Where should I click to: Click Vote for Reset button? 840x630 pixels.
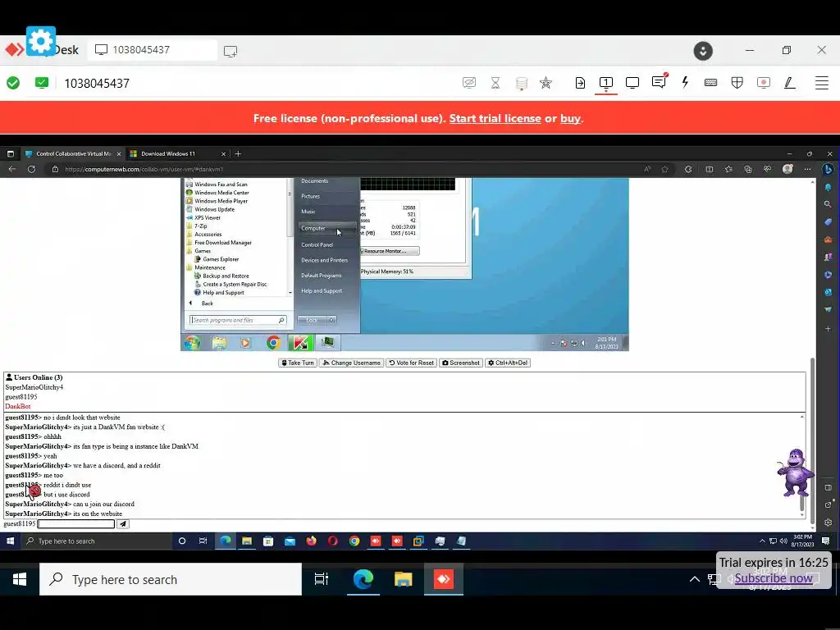412,363
